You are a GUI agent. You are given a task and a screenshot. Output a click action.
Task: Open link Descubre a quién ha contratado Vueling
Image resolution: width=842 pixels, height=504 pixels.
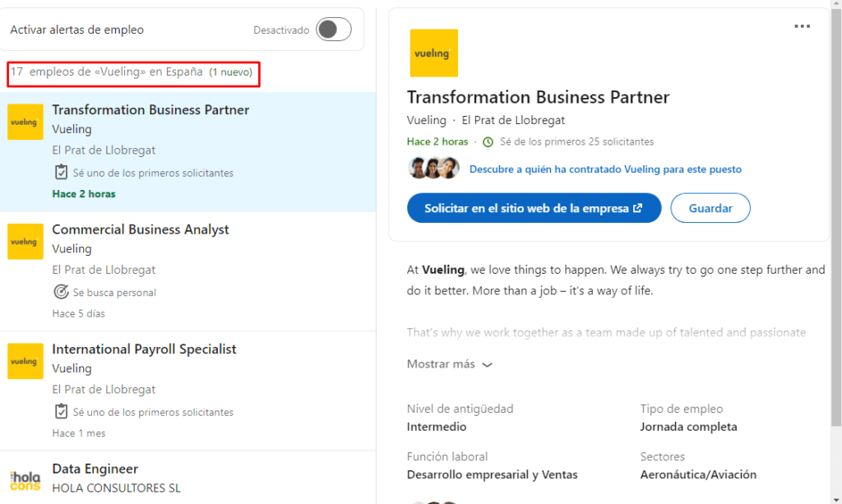(605, 169)
